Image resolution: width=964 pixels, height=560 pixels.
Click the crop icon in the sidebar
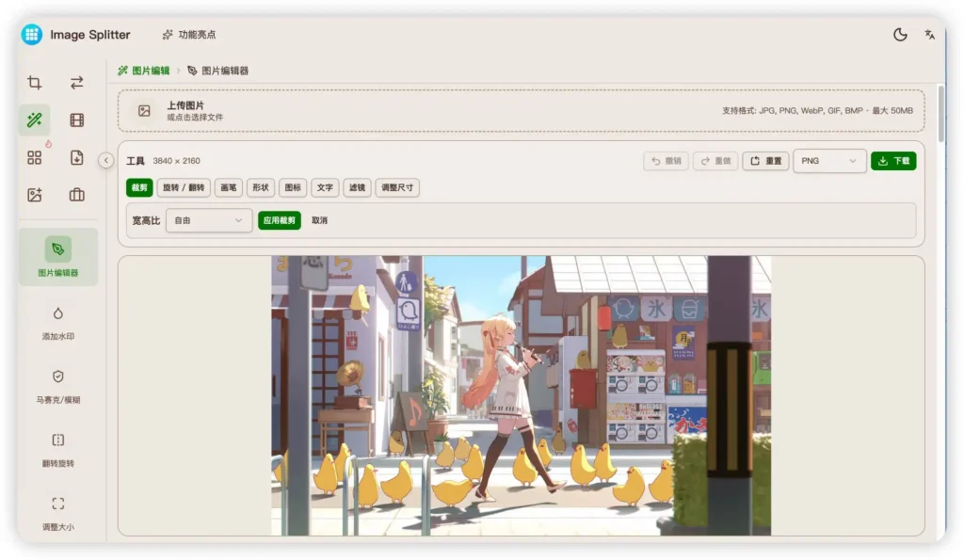35,83
